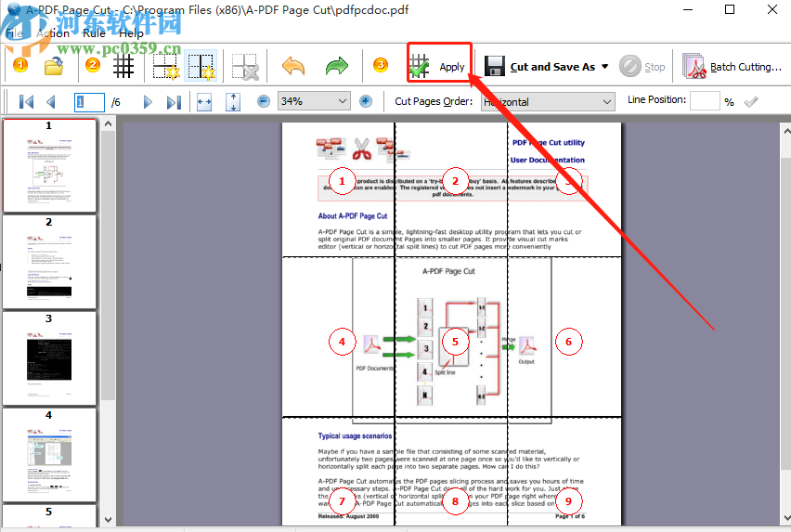Click the Line Position percent field
Viewport: 791px width, 532px height.
[x=705, y=101]
